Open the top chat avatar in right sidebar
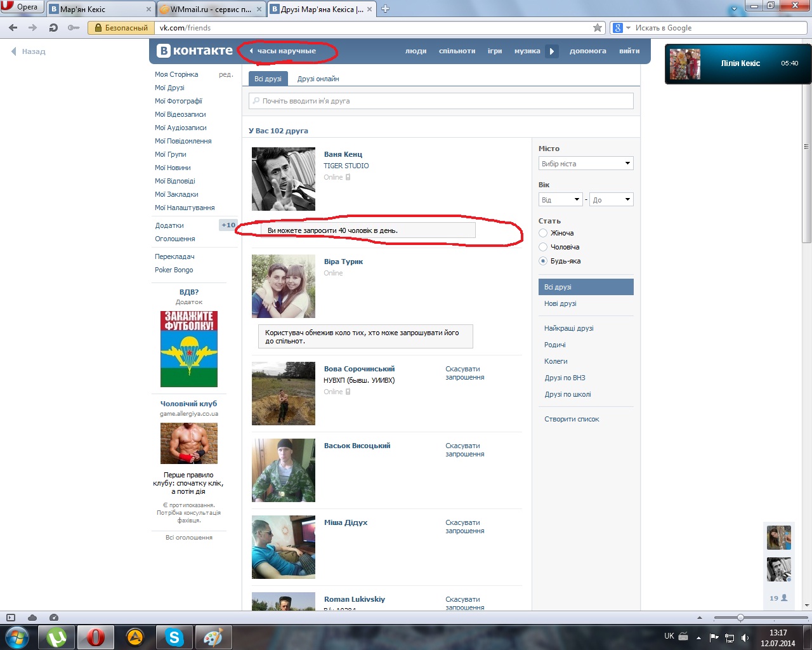This screenshot has height=650, width=812. (x=779, y=538)
